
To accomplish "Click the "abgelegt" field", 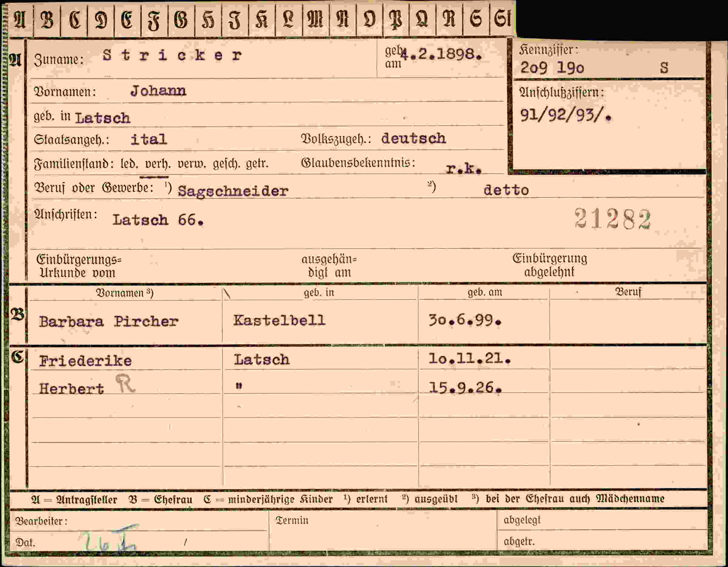I will [602, 520].
